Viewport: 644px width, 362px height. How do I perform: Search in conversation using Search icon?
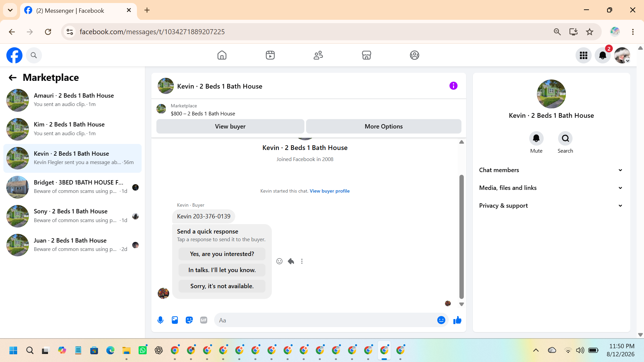pyautogui.click(x=565, y=138)
